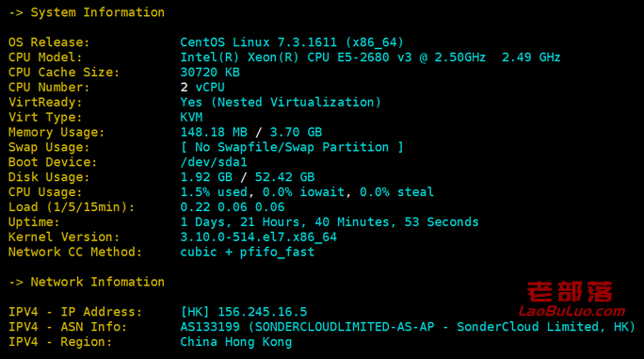Image resolution: width=644 pixels, height=359 pixels.
Task: Click the memory usage 148.18 MB value
Action: pos(214,132)
